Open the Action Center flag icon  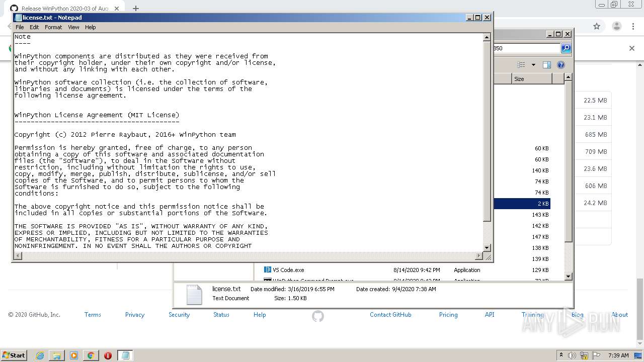pos(597,355)
